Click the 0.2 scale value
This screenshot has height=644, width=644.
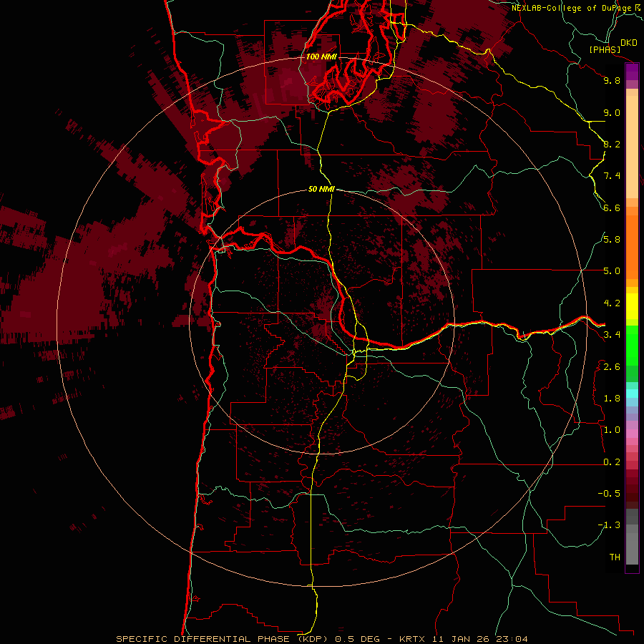click(612, 462)
